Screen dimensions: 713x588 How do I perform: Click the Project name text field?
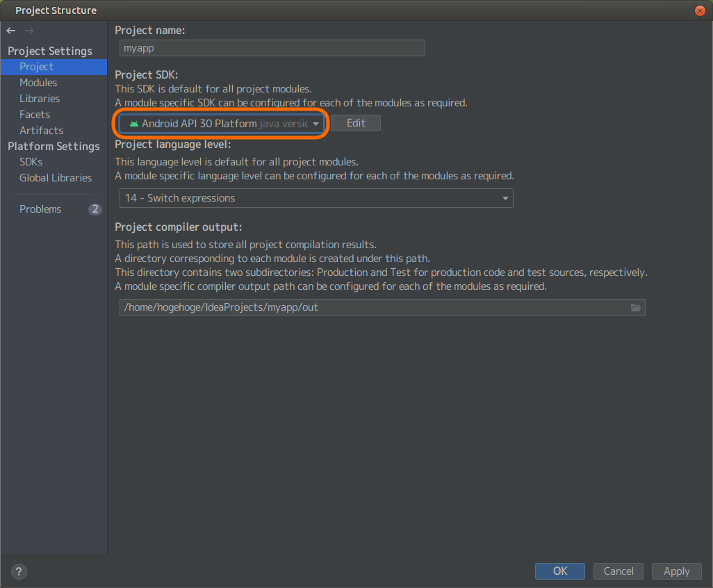[272, 49]
